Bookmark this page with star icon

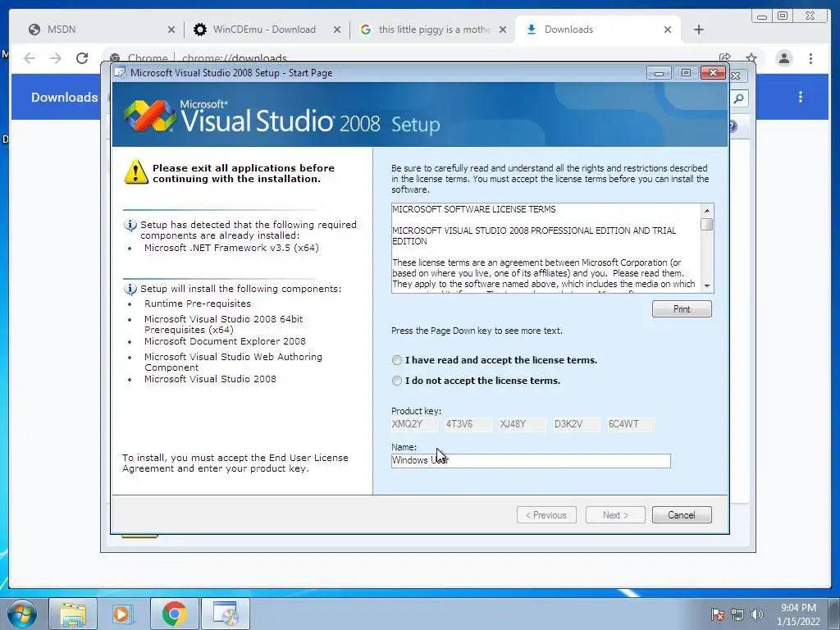click(x=751, y=57)
